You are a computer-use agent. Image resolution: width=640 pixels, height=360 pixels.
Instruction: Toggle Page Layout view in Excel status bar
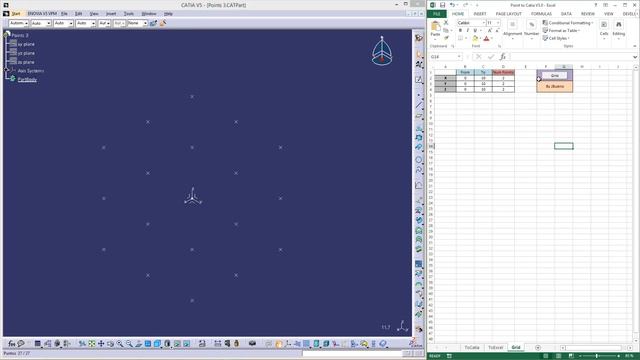(x=558, y=356)
